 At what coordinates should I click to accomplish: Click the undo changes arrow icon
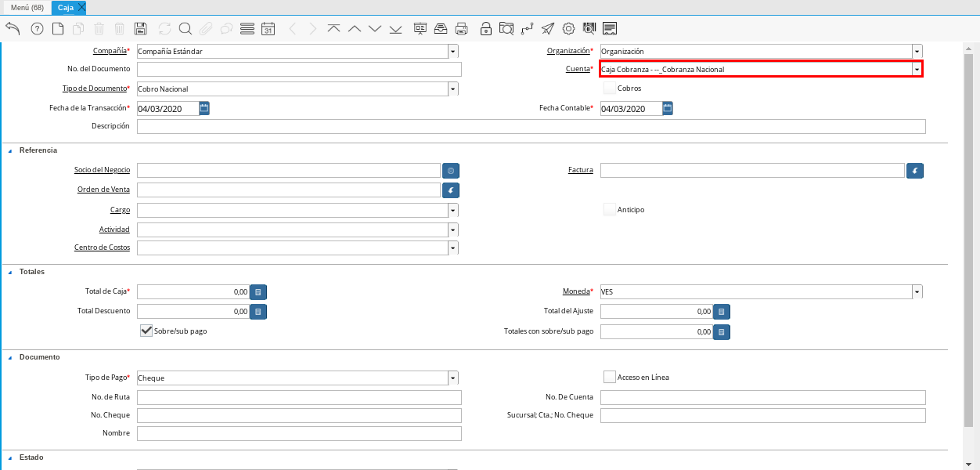tap(13, 29)
